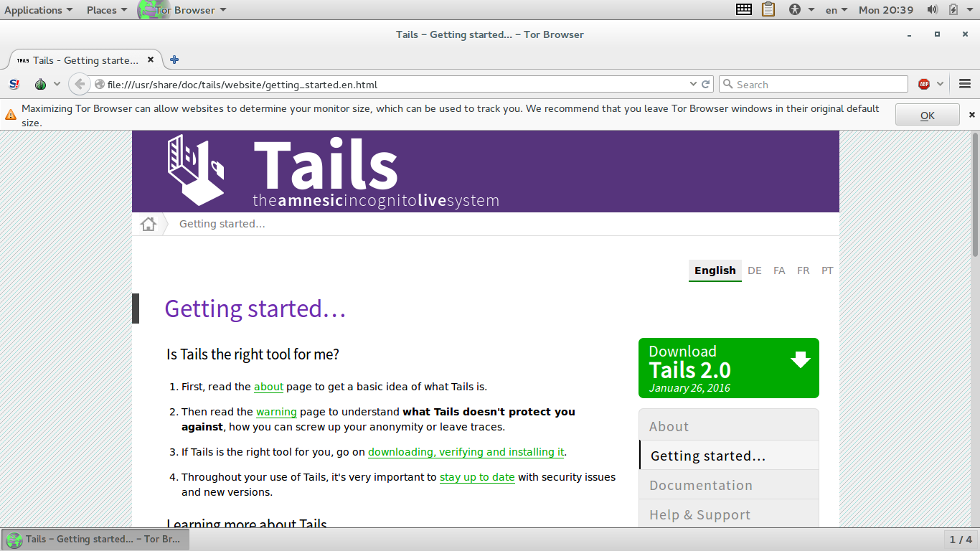Open the Tor Browser app menu

pyautogui.click(x=182, y=10)
